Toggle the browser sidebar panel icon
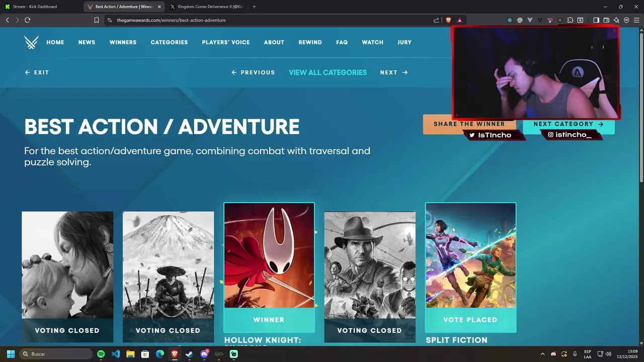This screenshot has width=644, height=362. click(596, 20)
